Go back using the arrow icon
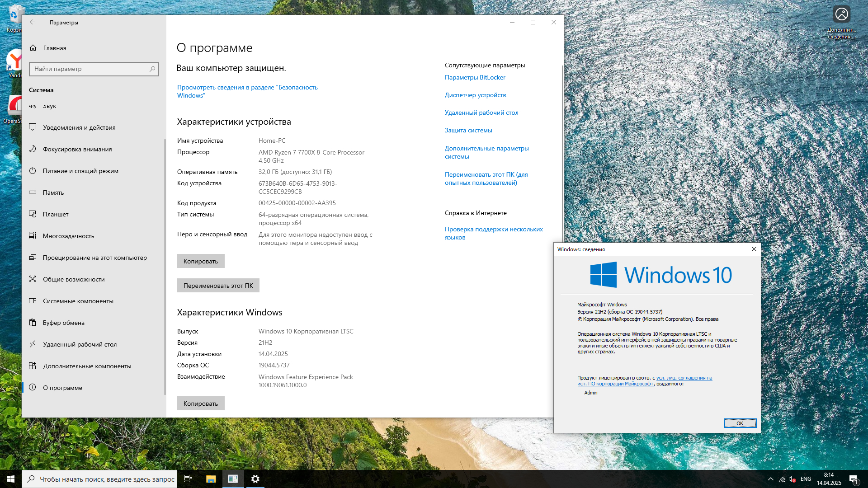This screenshot has width=868, height=488. [x=33, y=22]
